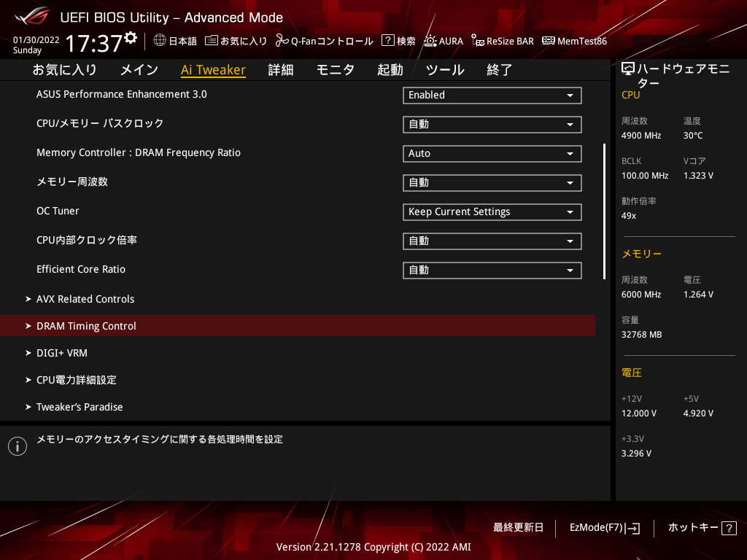
Task: Click 最終更新日 button
Action: point(519,528)
